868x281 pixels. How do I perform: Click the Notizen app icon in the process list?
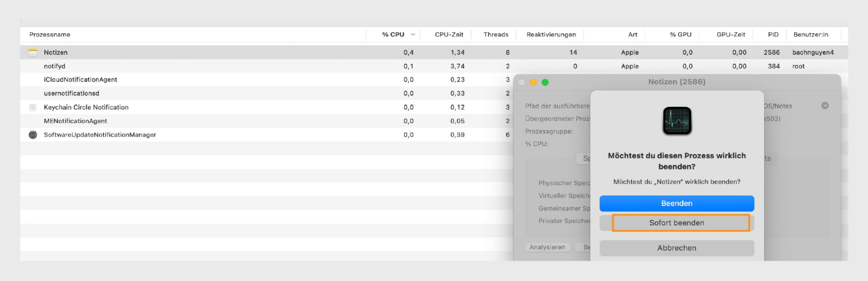click(33, 52)
